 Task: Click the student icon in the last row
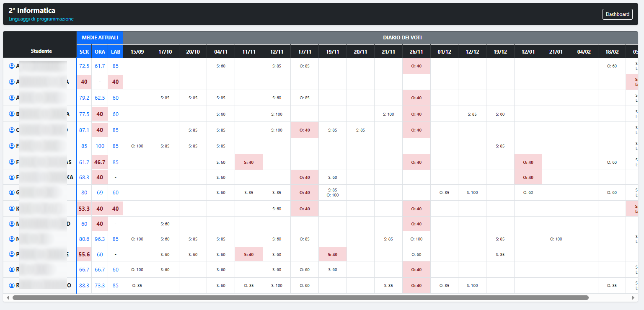(12, 286)
